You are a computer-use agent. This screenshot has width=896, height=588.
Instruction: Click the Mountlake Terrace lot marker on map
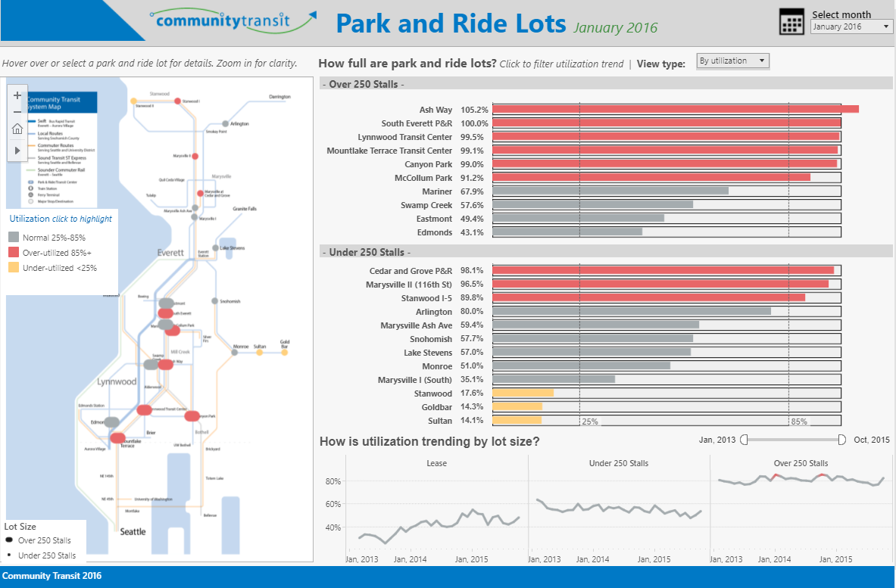tap(118, 437)
